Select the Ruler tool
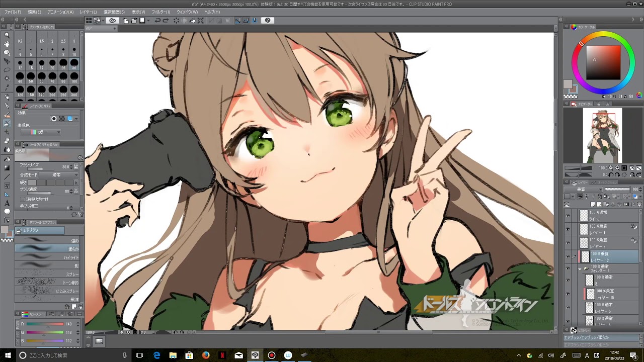 point(7,194)
